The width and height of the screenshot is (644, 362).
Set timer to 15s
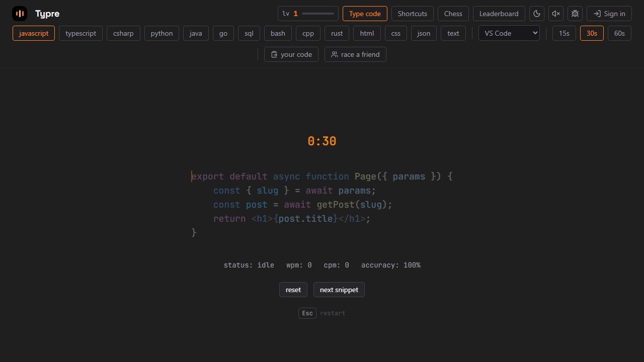pos(564,33)
